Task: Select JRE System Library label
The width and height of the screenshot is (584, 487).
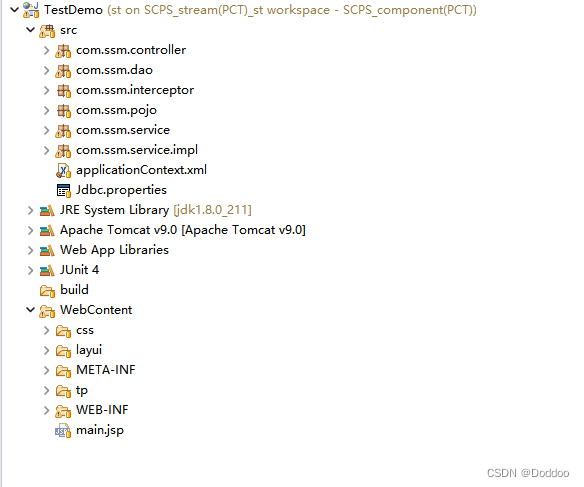Action: tap(115, 210)
